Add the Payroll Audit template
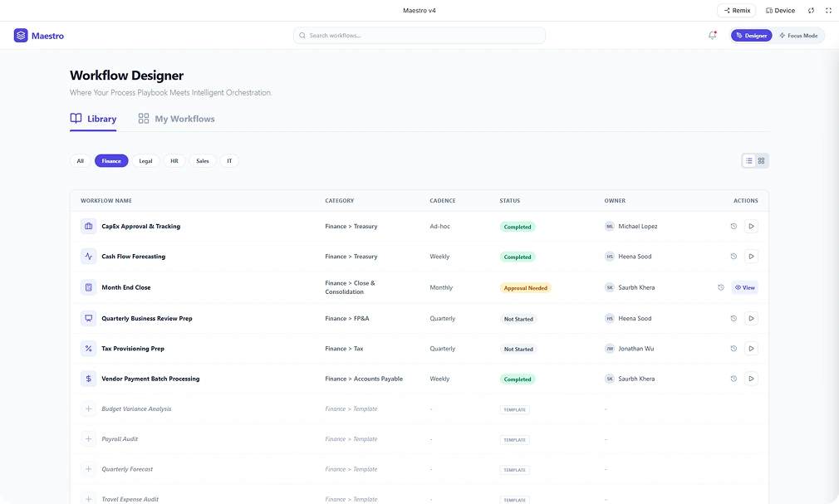839x504 pixels. pyautogui.click(x=88, y=439)
